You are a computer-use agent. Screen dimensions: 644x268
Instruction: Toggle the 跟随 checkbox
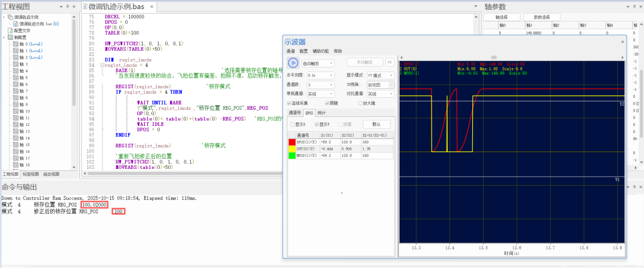click(x=327, y=103)
